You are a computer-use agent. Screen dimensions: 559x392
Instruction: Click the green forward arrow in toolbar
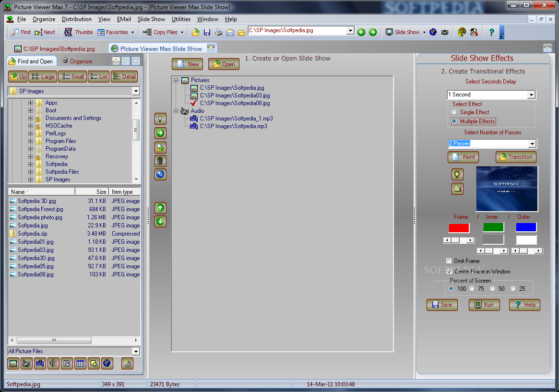[372, 33]
